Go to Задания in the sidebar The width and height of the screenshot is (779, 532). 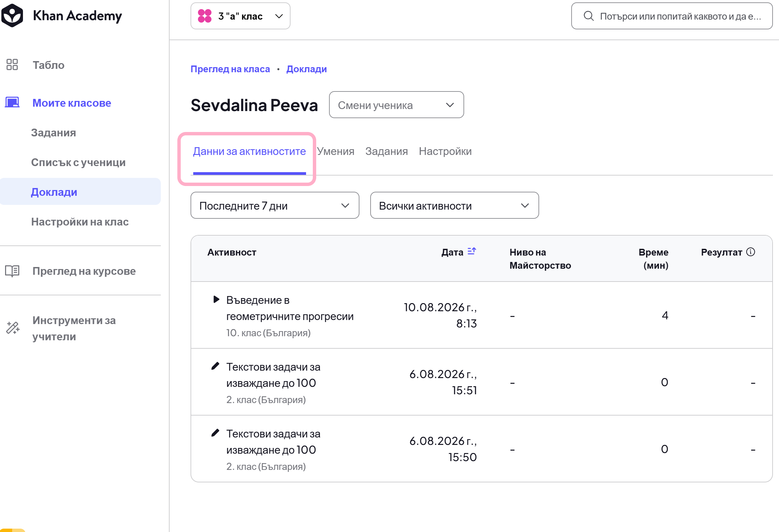[53, 133]
